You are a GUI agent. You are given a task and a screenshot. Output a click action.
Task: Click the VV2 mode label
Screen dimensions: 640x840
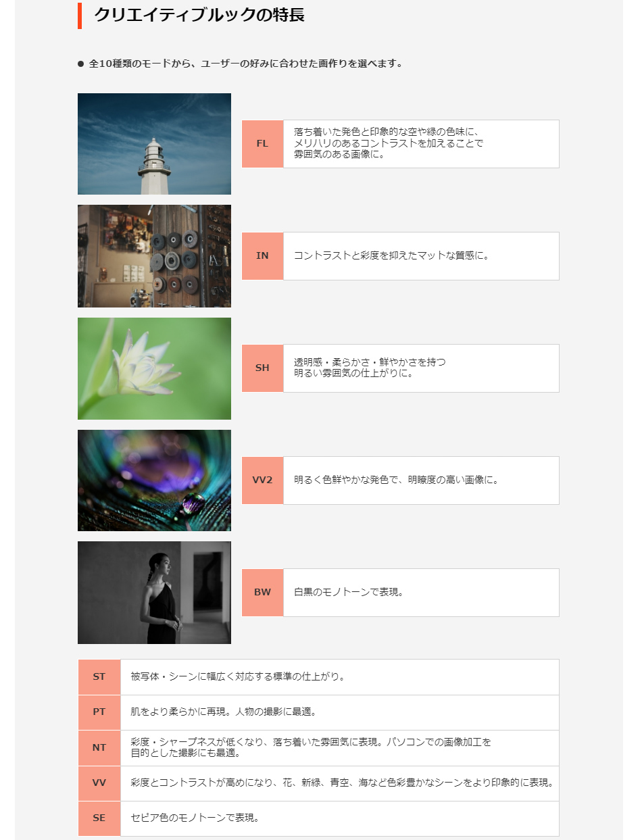pos(262,480)
